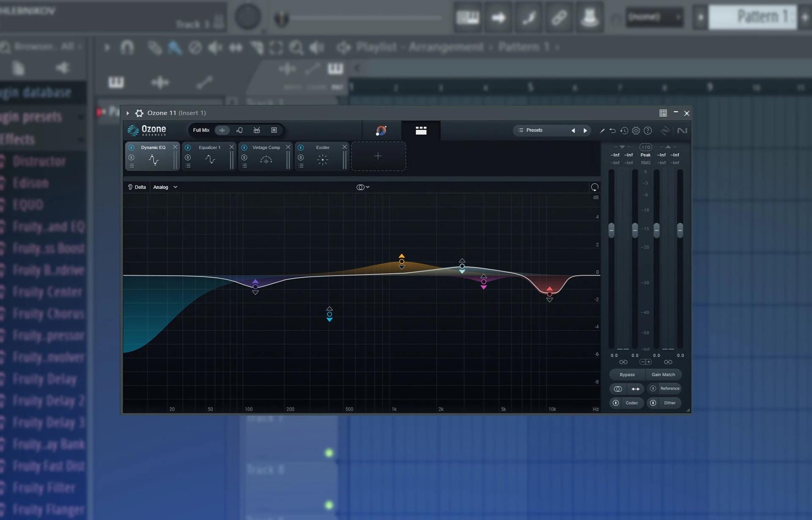Viewport: 812px width, 520px height.
Task: Select the drums focus icon
Action: click(x=257, y=130)
